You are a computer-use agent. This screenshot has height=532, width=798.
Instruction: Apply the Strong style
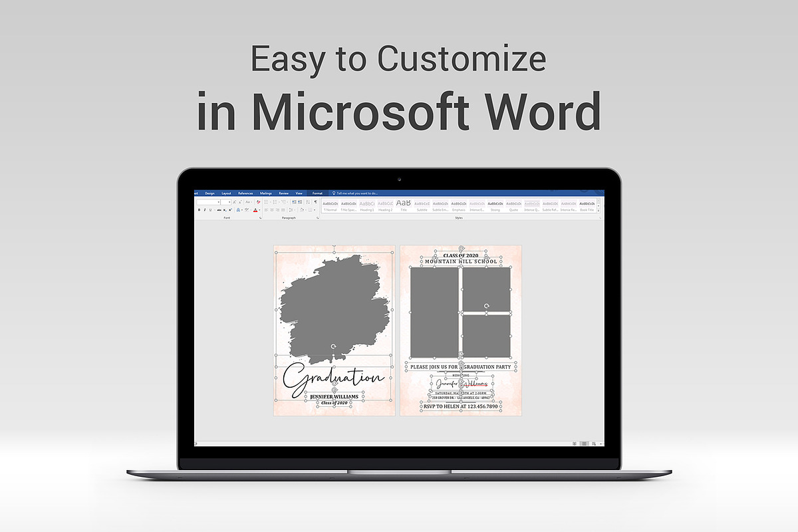(495, 206)
